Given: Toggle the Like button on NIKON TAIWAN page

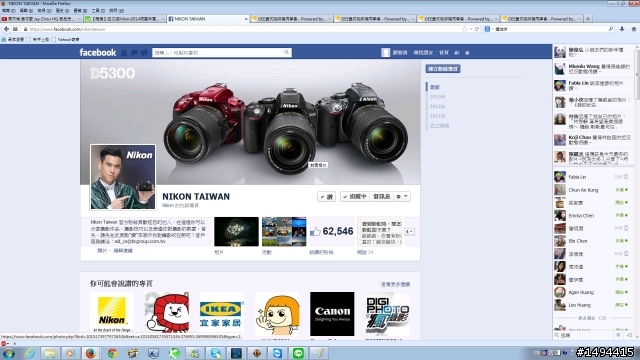Looking at the screenshot, I should (x=327, y=197).
